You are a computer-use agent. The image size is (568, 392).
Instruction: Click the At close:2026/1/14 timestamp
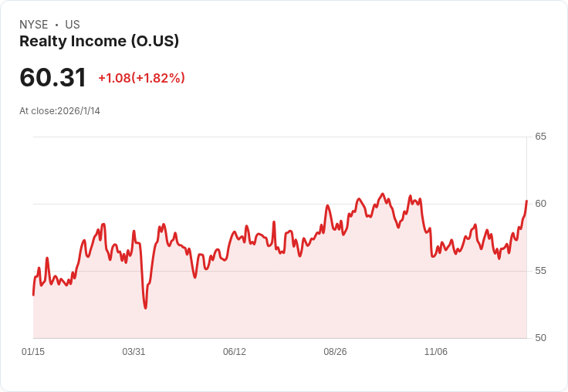tap(59, 111)
